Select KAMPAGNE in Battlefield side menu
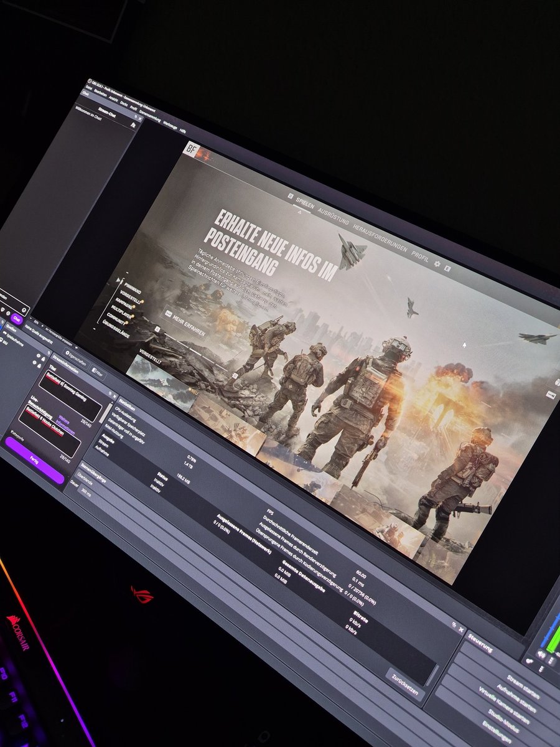The image size is (560, 747). (x=124, y=303)
